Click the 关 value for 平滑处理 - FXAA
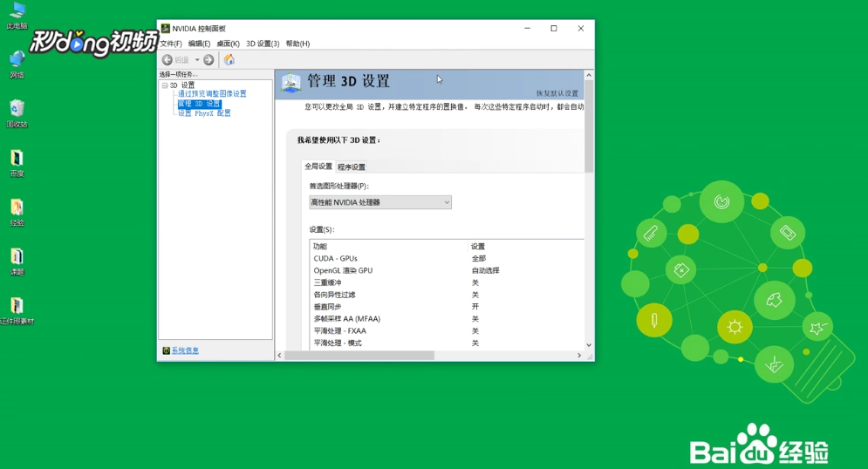Screen dimensions: 868x469 (475, 330)
